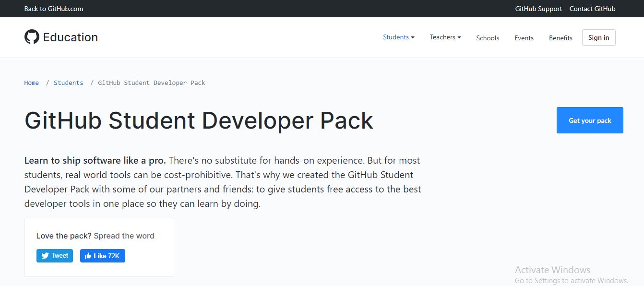Screen dimensions: 644x286
Task: Go to Home breadcrumb
Action: coord(32,83)
